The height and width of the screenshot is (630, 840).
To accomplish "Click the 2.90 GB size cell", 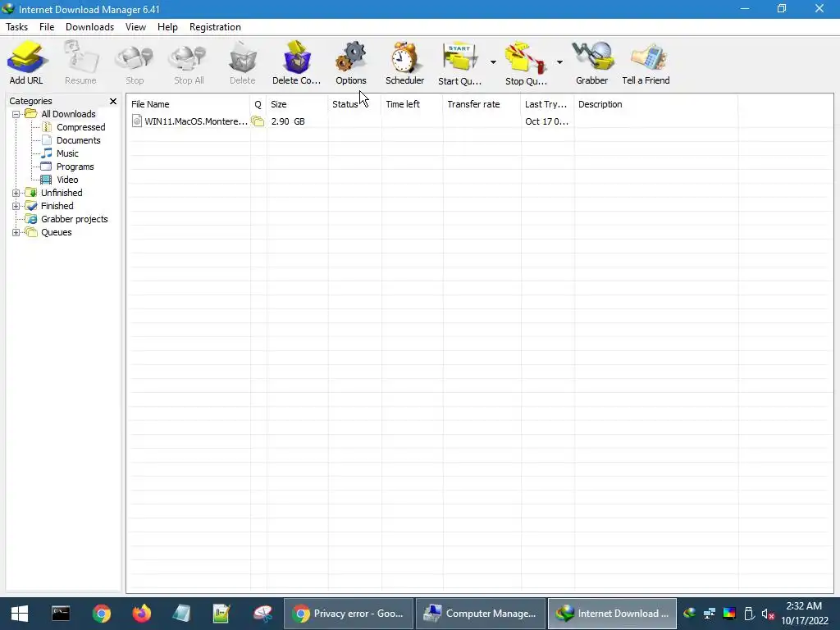I will pos(288,121).
